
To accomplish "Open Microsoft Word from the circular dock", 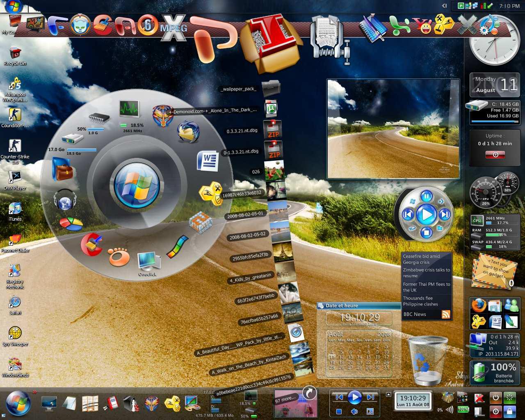I will coord(208,161).
